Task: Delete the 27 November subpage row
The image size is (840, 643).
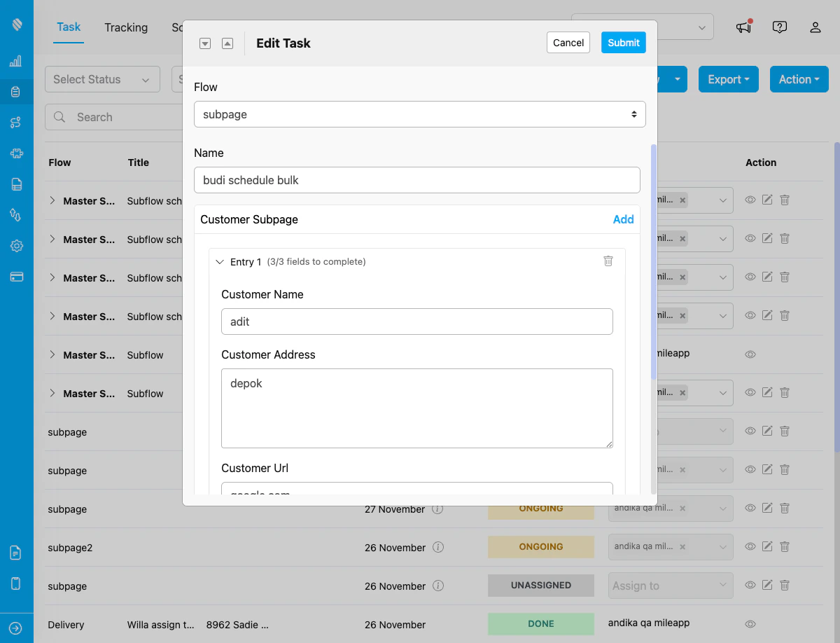Action: coord(785,508)
